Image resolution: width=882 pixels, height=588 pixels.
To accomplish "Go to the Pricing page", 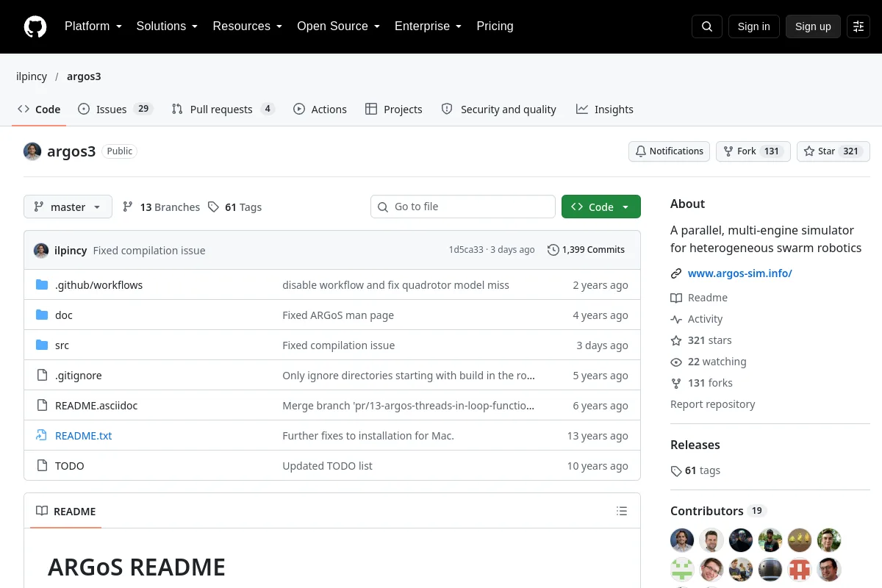I will (x=495, y=26).
